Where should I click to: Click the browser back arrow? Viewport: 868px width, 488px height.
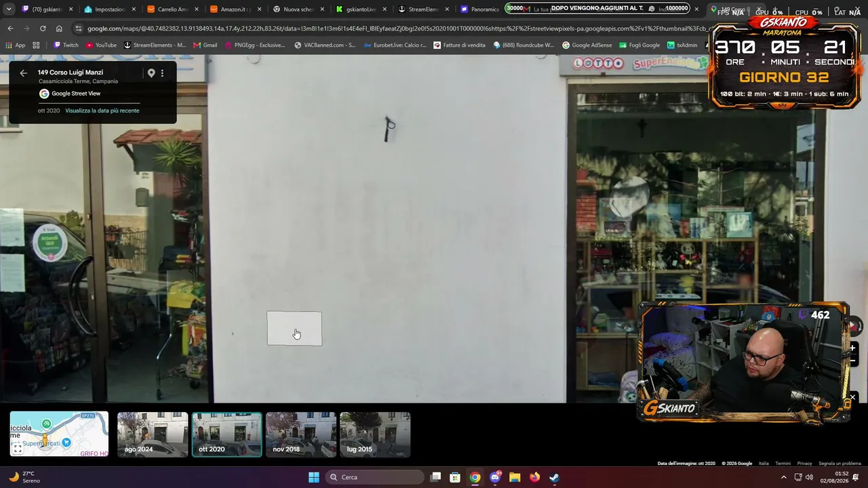pyautogui.click(x=10, y=28)
